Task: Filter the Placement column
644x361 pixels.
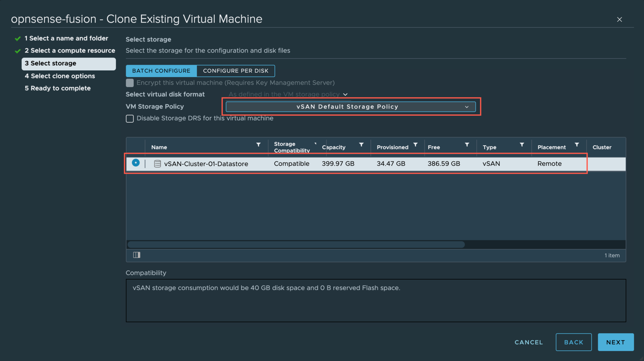Action: tap(577, 145)
